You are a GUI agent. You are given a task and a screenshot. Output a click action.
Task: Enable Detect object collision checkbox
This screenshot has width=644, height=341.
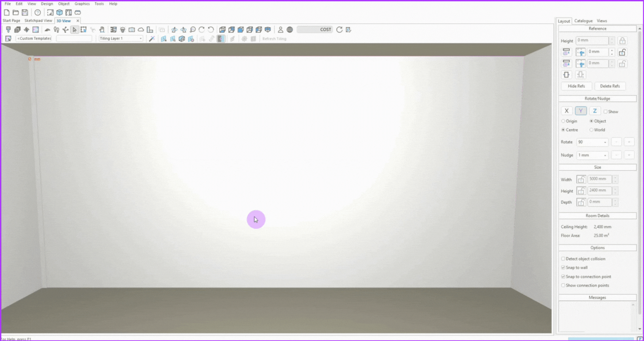click(563, 259)
